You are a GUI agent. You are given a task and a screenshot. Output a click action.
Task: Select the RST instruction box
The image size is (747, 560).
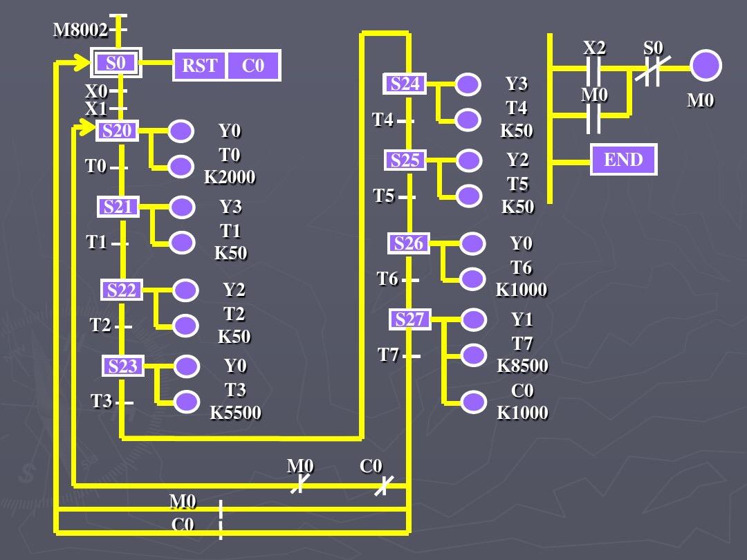tap(200, 65)
